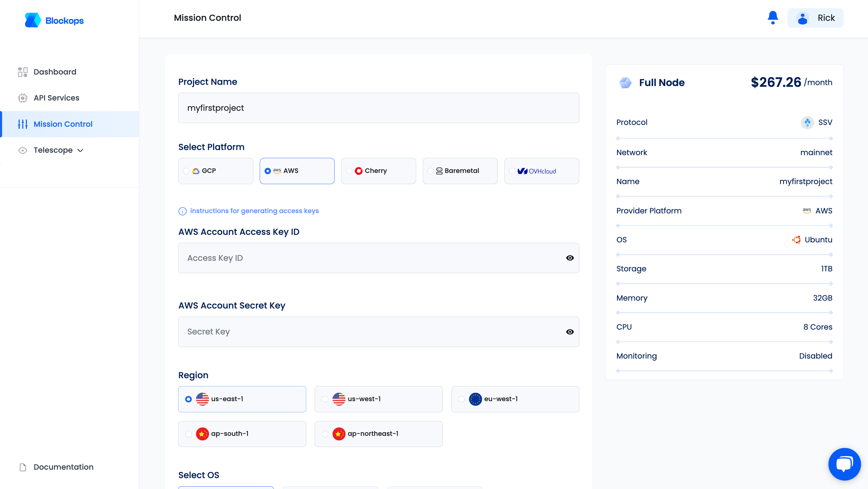Click the 'Disabled' monitoring value
Image resolution: width=868 pixels, height=489 pixels.
coord(815,356)
